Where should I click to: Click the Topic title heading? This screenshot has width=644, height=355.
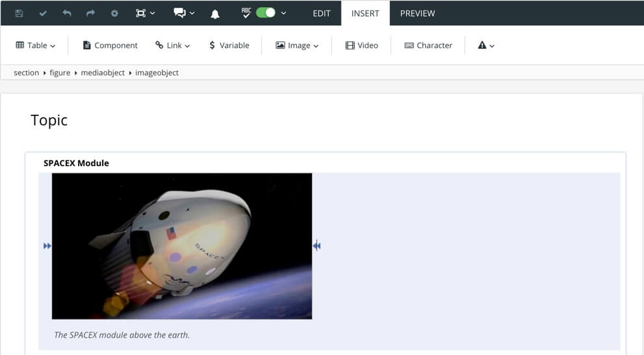[49, 120]
